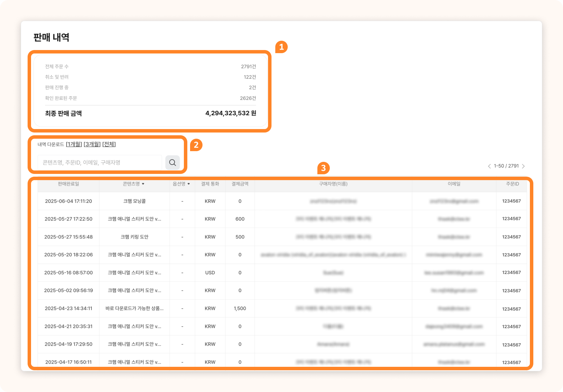Select the 크햄 모닝콜 content row
The image size is (563, 392).
coord(134,201)
